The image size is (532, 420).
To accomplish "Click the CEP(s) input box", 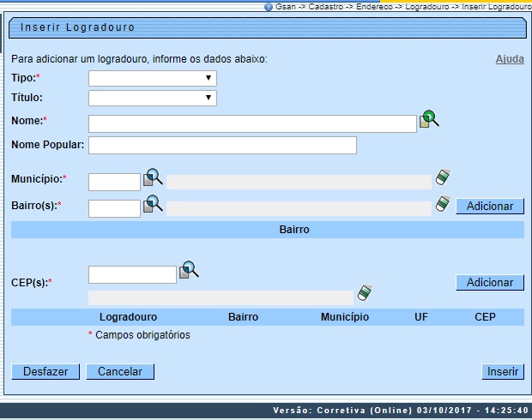I will tap(132, 274).
